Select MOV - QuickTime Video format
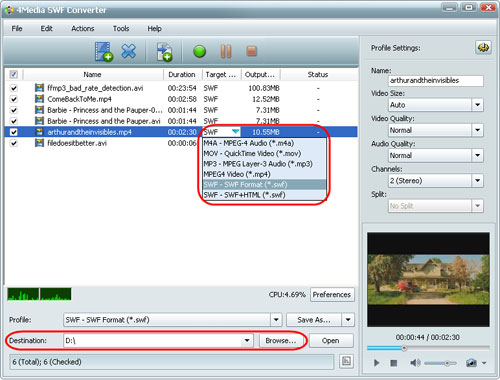 pyautogui.click(x=264, y=154)
